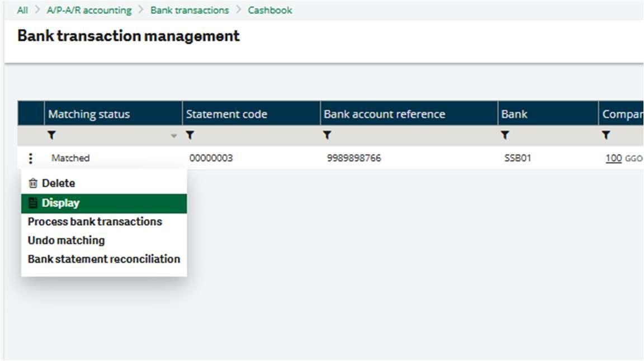The width and height of the screenshot is (644, 361).
Task: Select Process bank transactions from the menu
Action: click(x=95, y=222)
